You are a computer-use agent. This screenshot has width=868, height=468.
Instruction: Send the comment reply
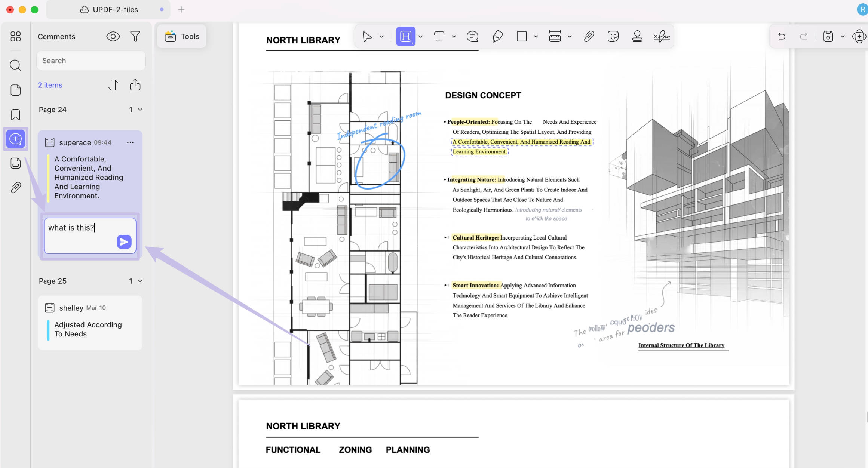[x=124, y=242]
